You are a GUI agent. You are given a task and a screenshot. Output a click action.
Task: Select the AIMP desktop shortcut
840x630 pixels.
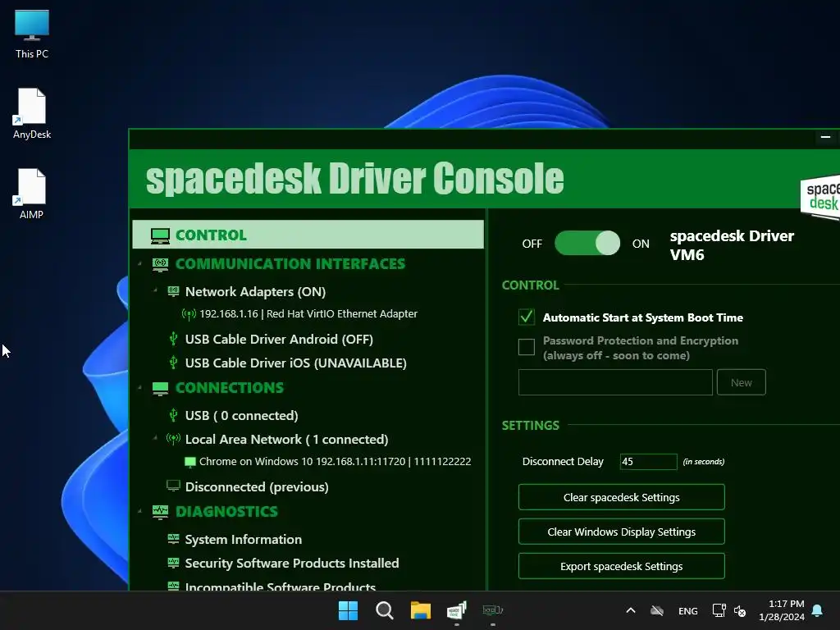click(32, 194)
